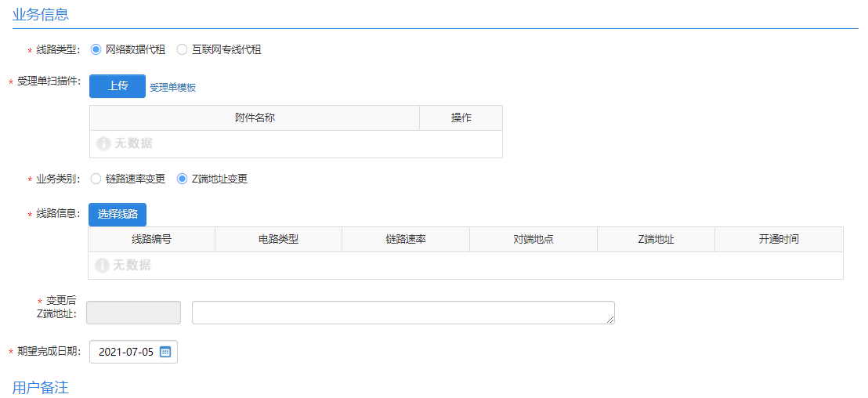
Task: Click the 上传 upload button
Action: (x=118, y=86)
